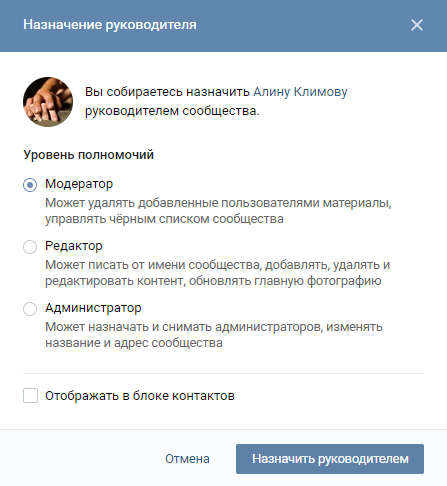This screenshot has height=486, width=447.
Task: Cancel with the Отмена button
Action: [187, 459]
